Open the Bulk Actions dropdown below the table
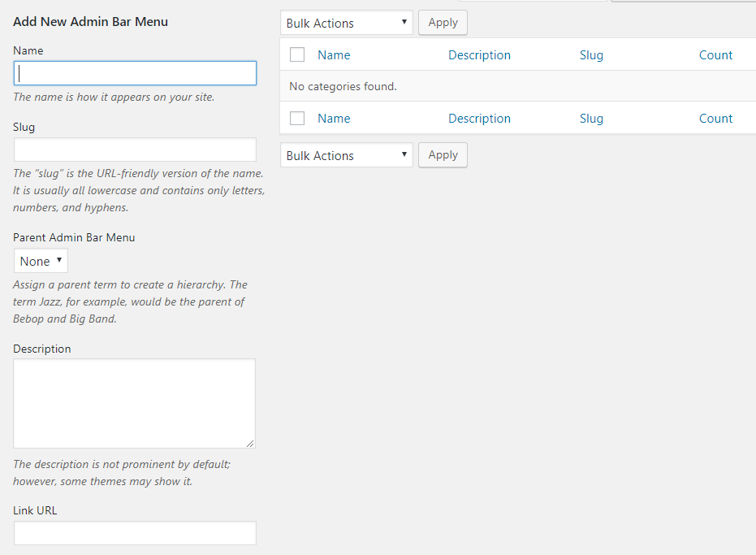Screen dimensions: 756x555 point(346,155)
